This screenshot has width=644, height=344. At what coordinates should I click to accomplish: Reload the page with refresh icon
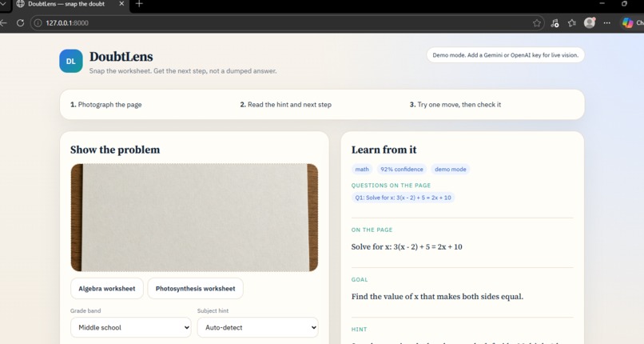20,23
